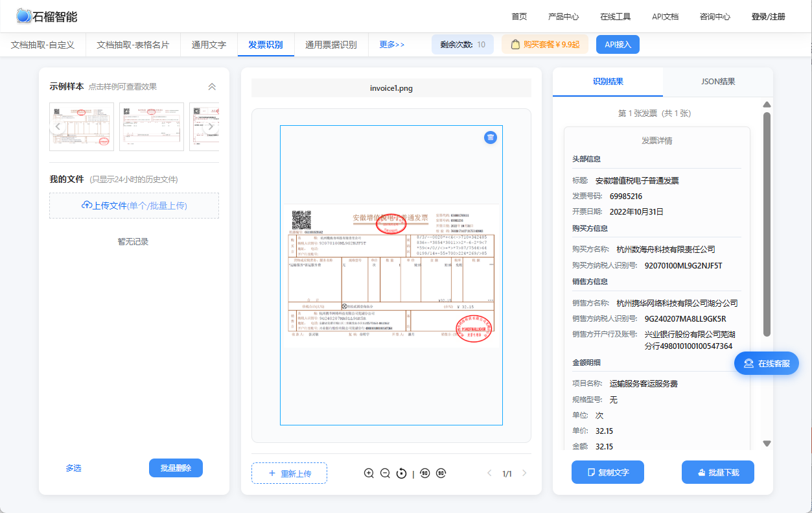Open the 咨询中心 page
This screenshot has height=513, width=812.
715,17
